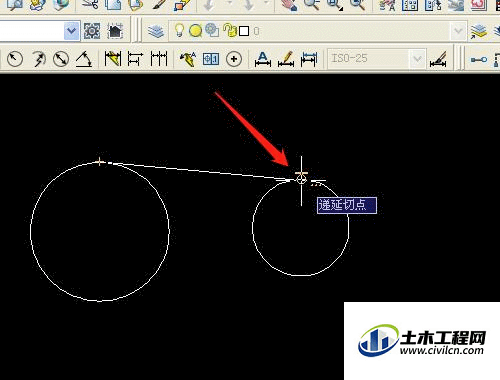The image size is (500, 380).
Task: Click the Match Properties brush icon
Action: 158,5
